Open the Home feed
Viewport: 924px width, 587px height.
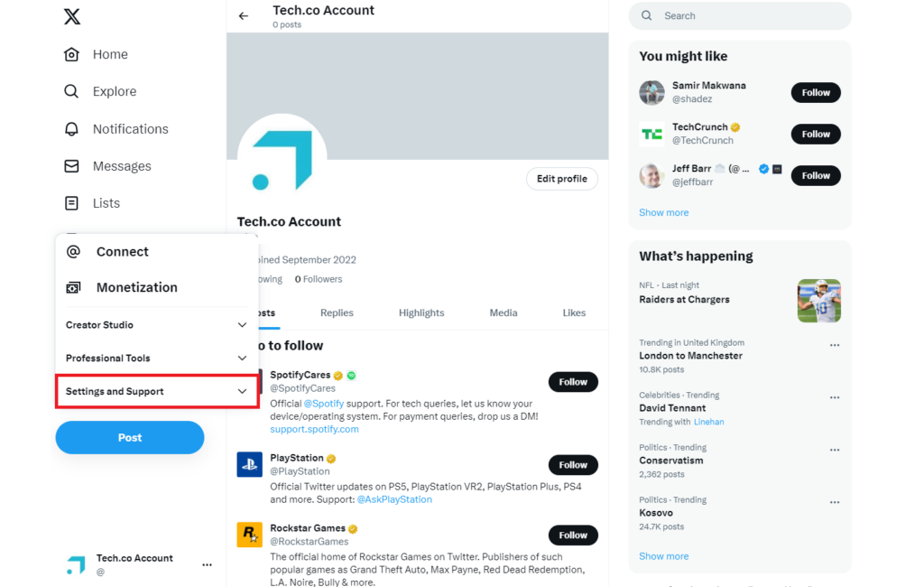(x=110, y=54)
